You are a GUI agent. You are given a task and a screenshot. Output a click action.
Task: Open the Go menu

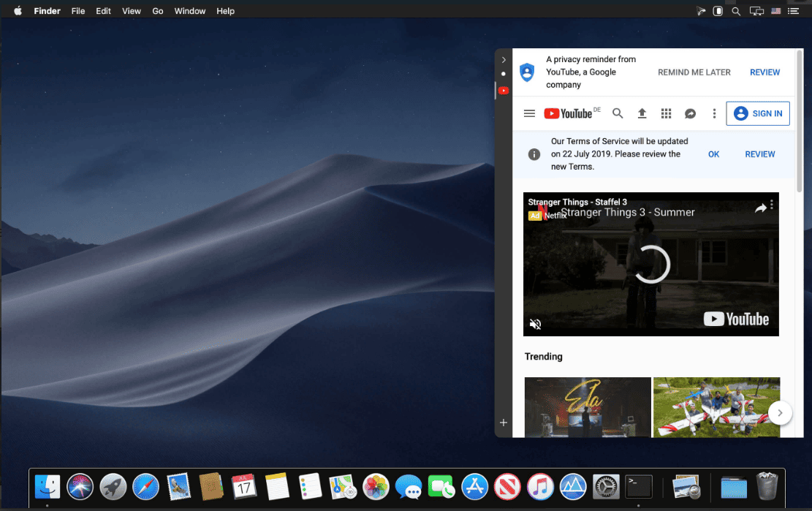tap(158, 11)
